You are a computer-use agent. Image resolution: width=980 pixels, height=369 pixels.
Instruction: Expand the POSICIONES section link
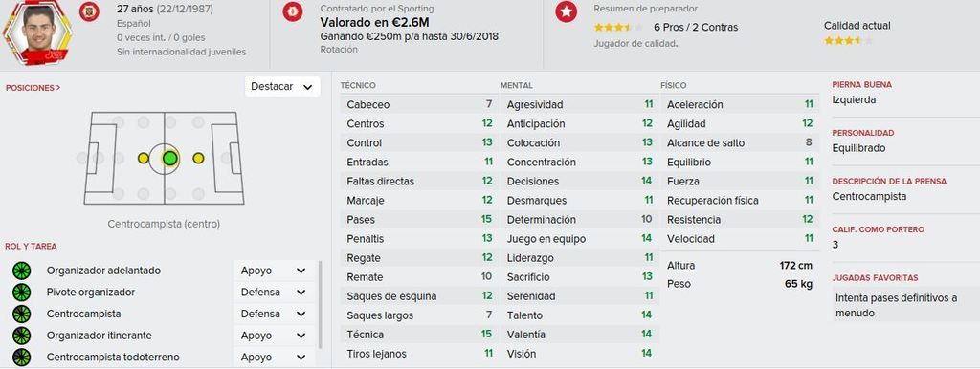[33, 88]
